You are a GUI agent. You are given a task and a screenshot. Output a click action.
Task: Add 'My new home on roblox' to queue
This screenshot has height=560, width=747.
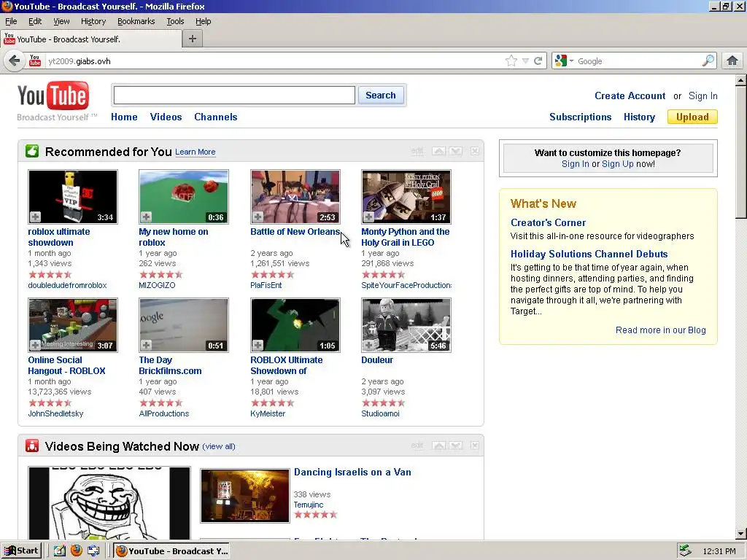click(146, 217)
